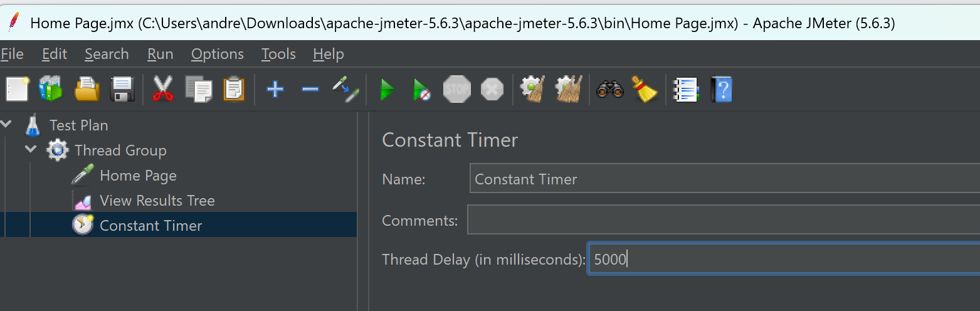Click the Home Page sampler pipette icon
The width and height of the screenshot is (980, 311).
click(x=82, y=176)
